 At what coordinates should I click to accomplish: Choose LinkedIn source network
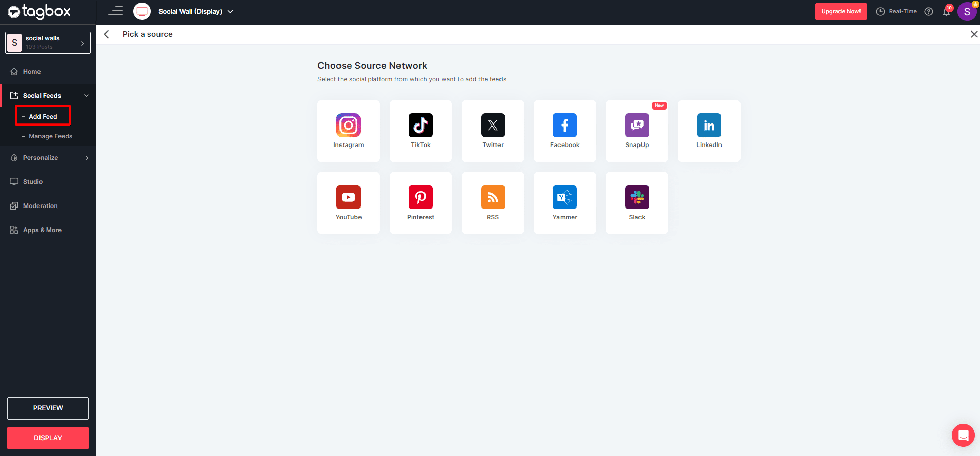(x=709, y=131)
